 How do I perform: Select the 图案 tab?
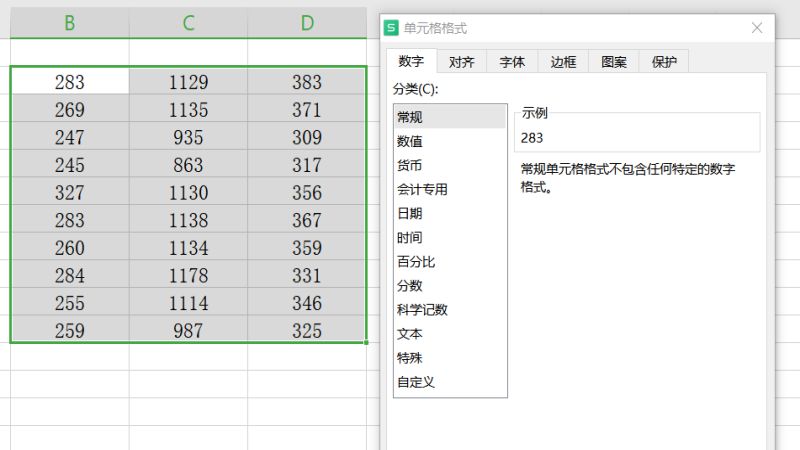(x=614, y=62)
